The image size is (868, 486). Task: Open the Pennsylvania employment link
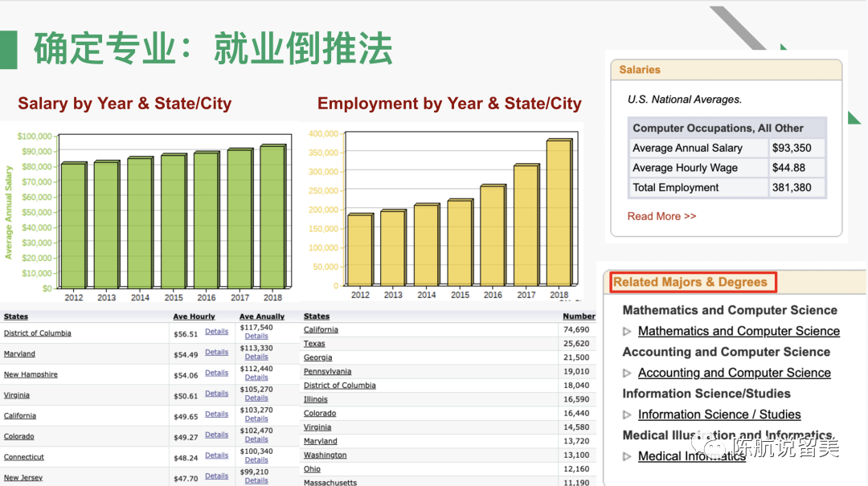(327, 371)
